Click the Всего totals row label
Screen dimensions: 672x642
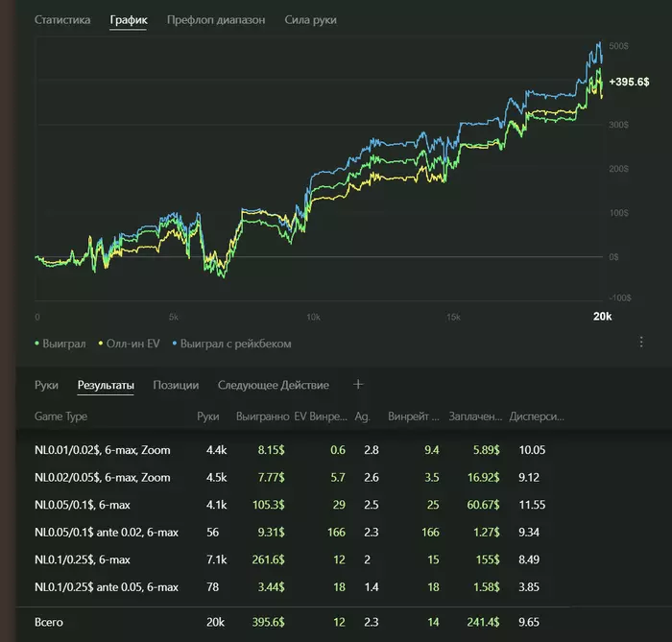coord(48,622)
